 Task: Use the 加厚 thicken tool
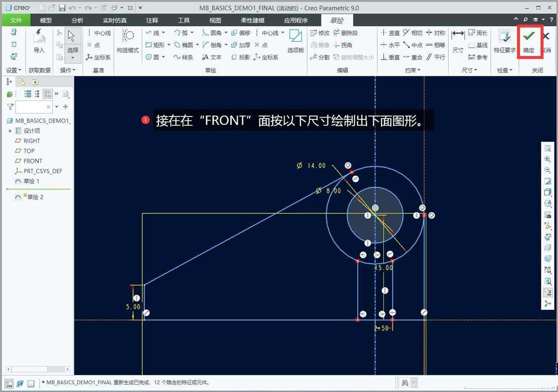241,45
